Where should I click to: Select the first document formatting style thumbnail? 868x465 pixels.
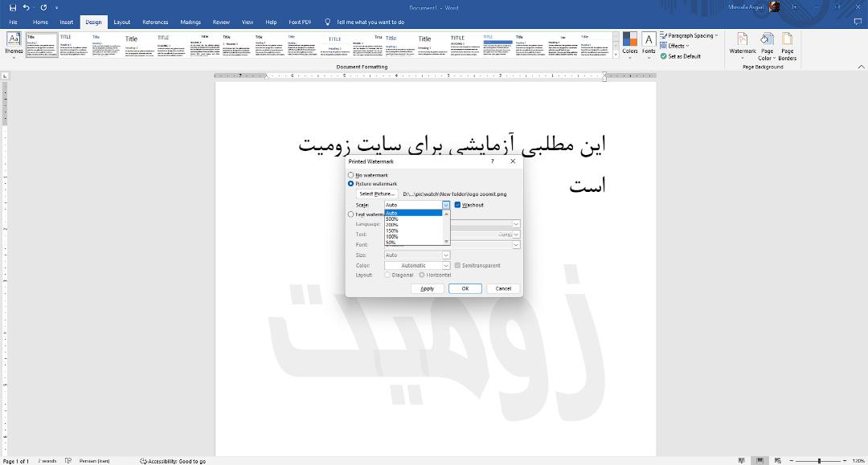click(42, 45)
